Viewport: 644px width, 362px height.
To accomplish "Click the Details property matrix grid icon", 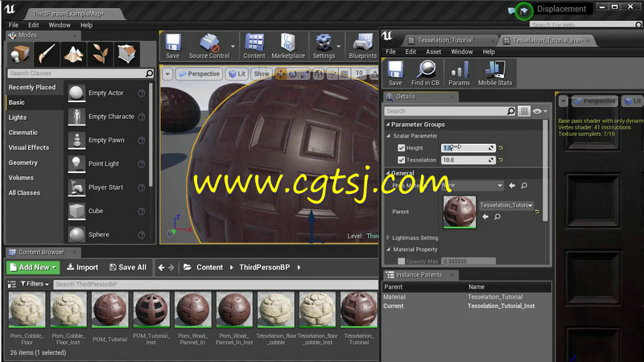I will 524,111.
